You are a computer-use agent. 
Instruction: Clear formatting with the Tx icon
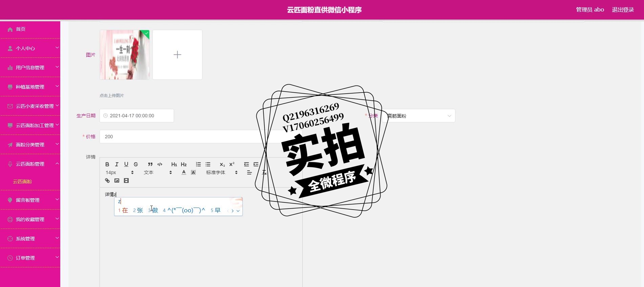(x=264, y=172)
